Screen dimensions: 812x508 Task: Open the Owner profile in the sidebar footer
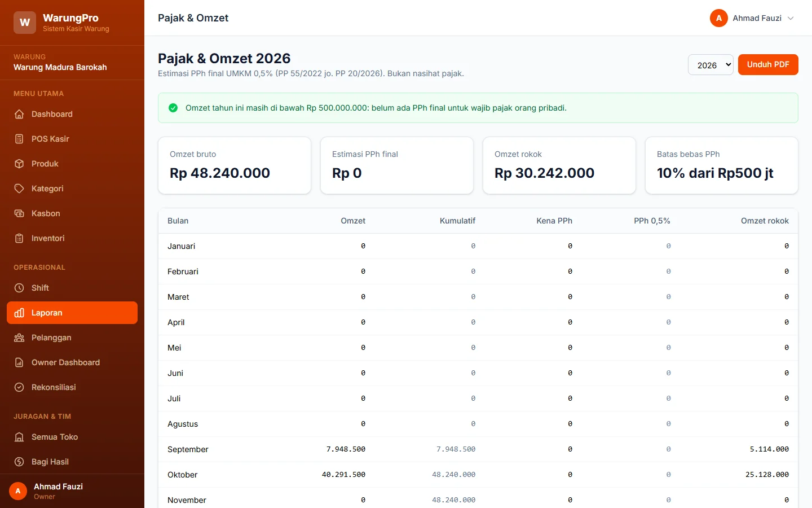click(x=72, y=491)
